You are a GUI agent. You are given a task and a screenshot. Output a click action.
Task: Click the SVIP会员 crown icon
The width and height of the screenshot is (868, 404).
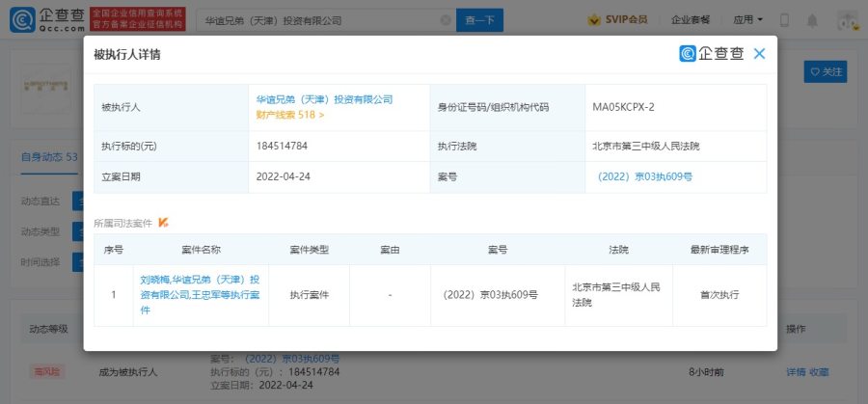(x=596, y=19)
